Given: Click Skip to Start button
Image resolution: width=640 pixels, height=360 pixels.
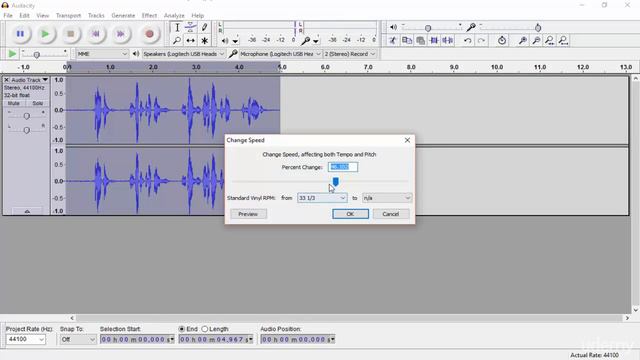Looking at the screenshot, I should tap(96, 34).
